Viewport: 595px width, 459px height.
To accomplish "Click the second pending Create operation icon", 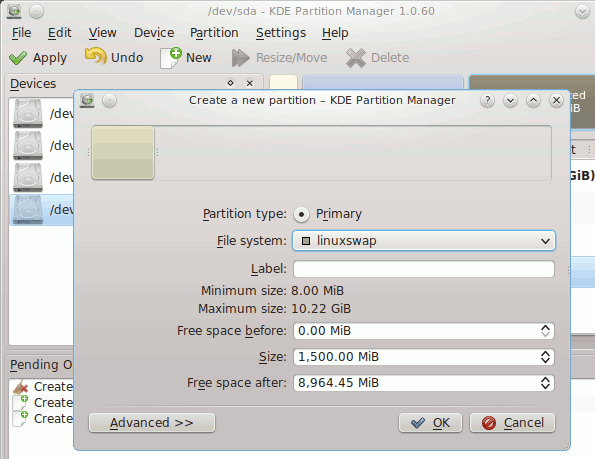I will tap(20, 402).
